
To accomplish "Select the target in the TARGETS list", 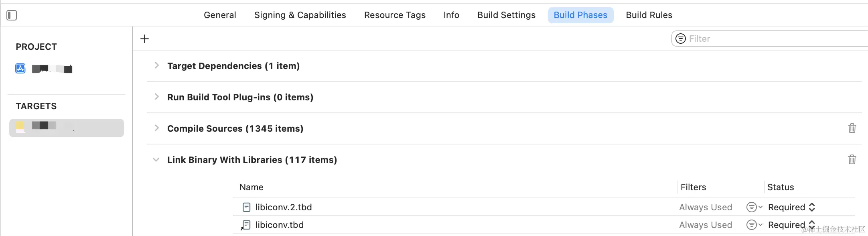I will [x=67, y=128].
